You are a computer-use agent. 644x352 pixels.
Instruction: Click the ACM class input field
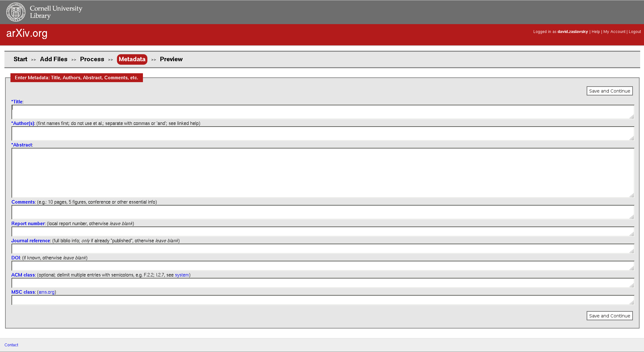(x=323, y=283)
